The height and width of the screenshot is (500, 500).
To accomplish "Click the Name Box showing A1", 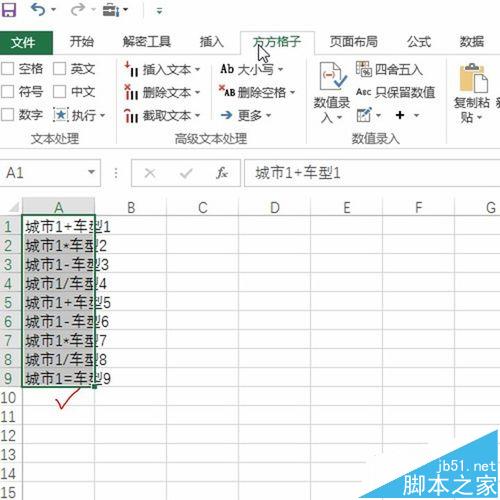I will (x=50, y=173).
